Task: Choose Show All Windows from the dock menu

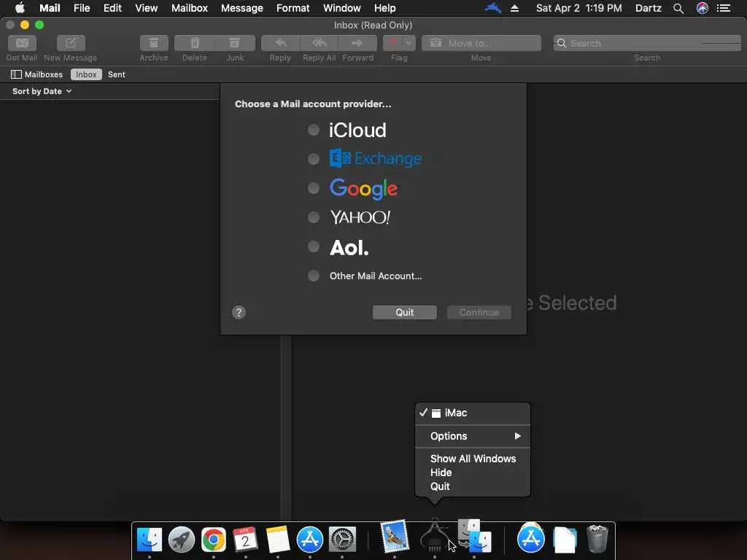Action: pos(473,459)
